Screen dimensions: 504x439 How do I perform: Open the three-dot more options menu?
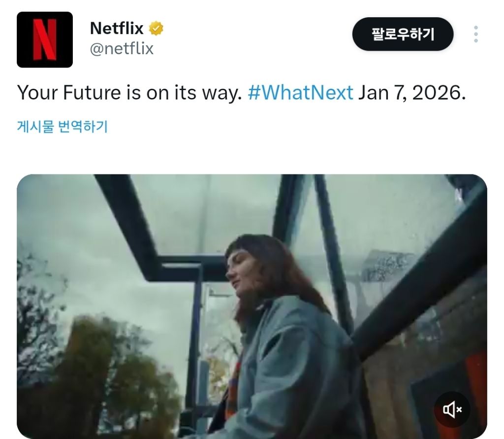476,34
